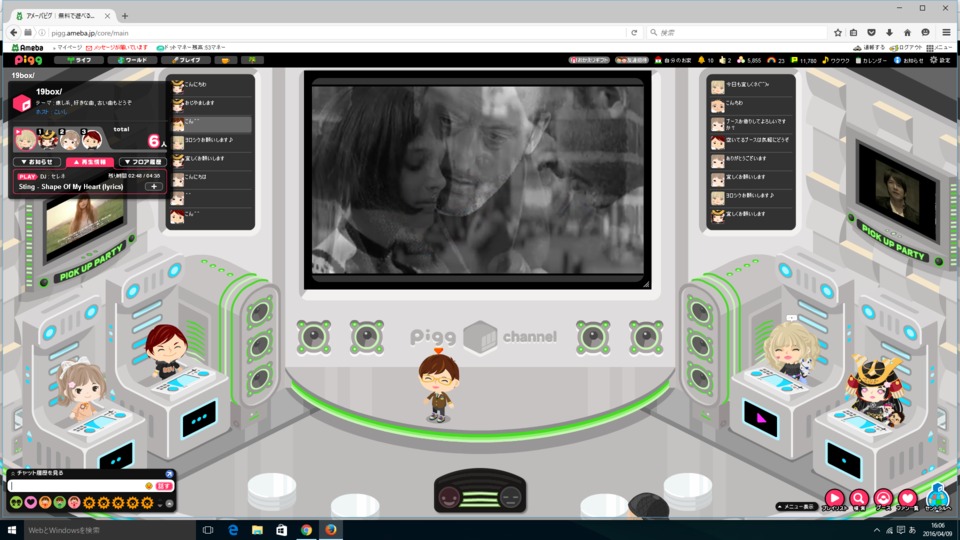This screenshot has height=540, width=960.
Task: Open the プレイリスト playlist button
Action: point(834,500)
